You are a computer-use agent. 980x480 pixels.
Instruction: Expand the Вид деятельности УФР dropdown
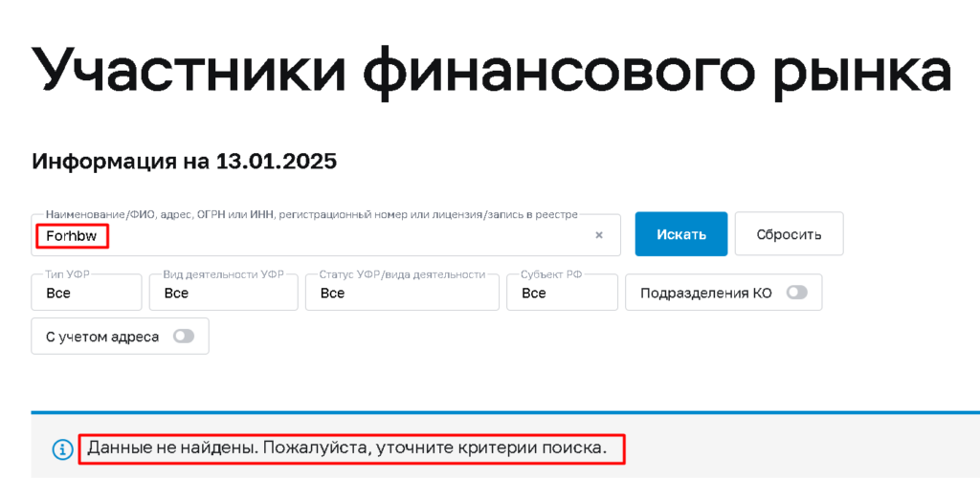click(x=223, y=293)
